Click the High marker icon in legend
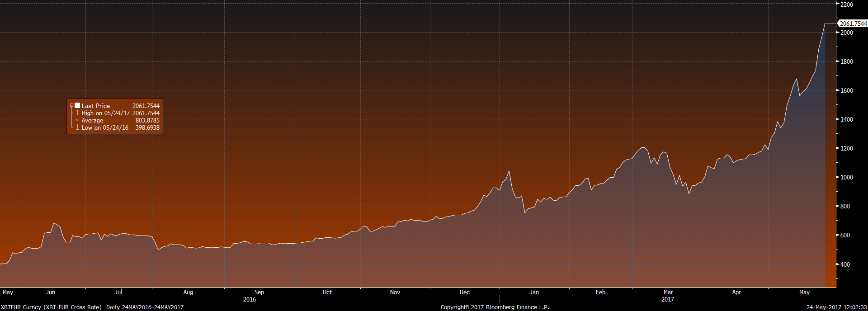The width and height of the screenshot is (868, 311). point(77,113)
